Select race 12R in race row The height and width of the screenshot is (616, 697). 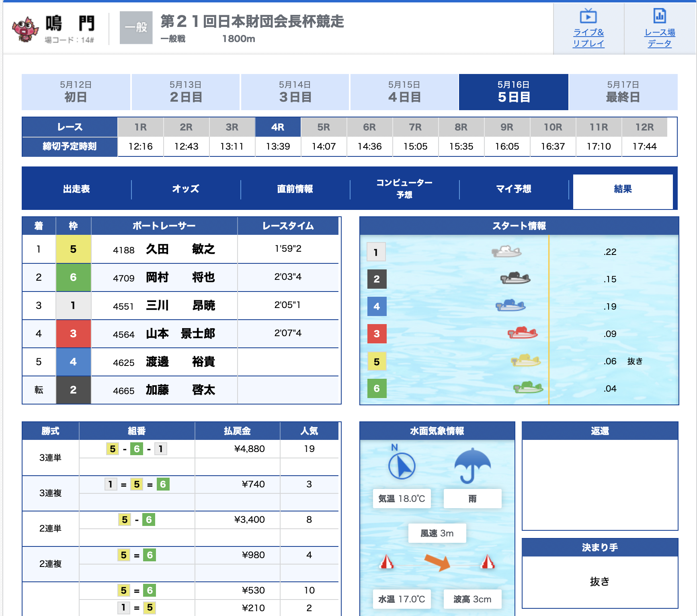click(644, 127)
